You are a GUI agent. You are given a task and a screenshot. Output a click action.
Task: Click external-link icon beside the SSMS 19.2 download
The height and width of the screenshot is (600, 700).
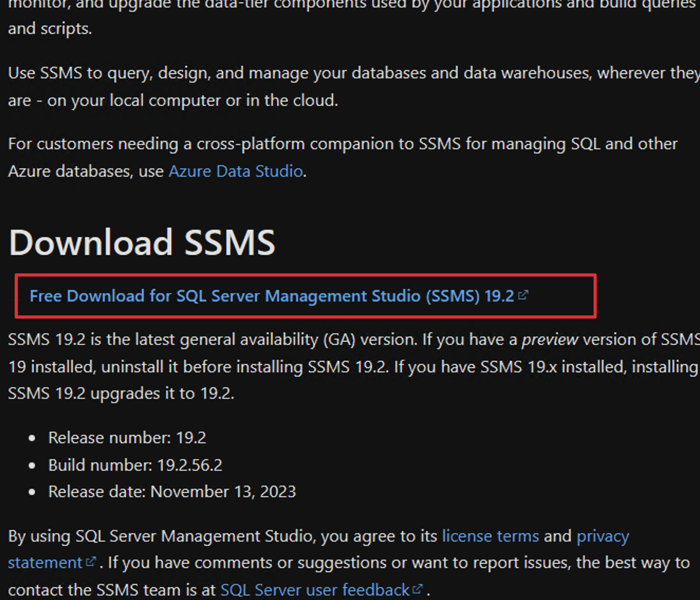(x=523, y=295)
